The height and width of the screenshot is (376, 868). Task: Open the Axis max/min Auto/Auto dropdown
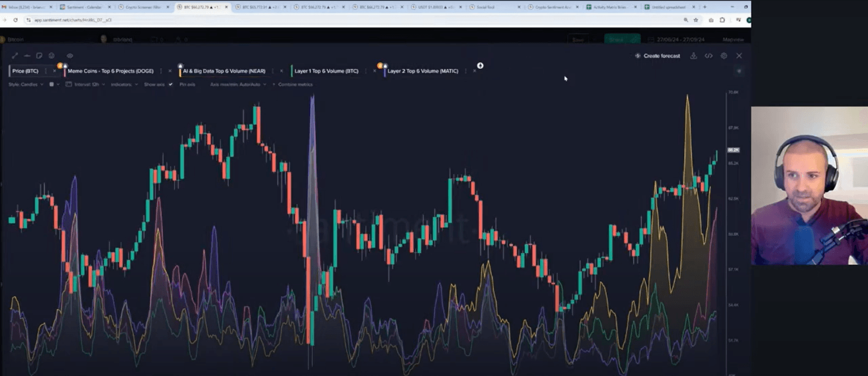(x=237, y=85)
